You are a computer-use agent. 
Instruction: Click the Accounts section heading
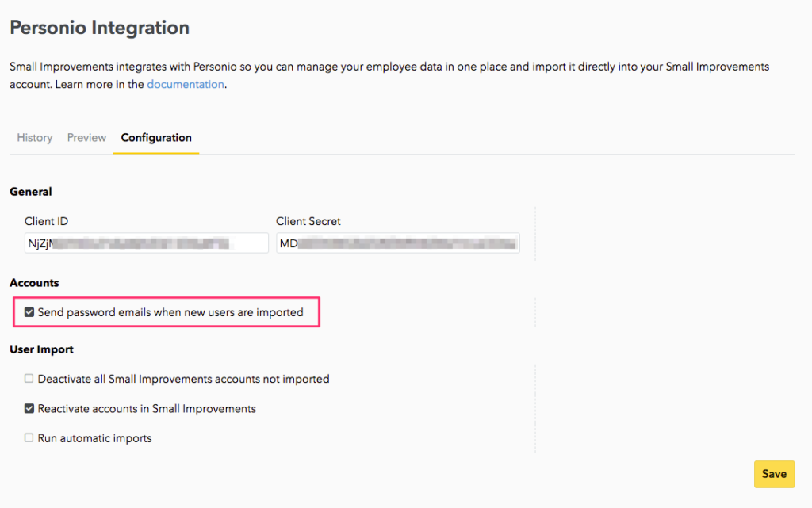[x=34, y=283]
